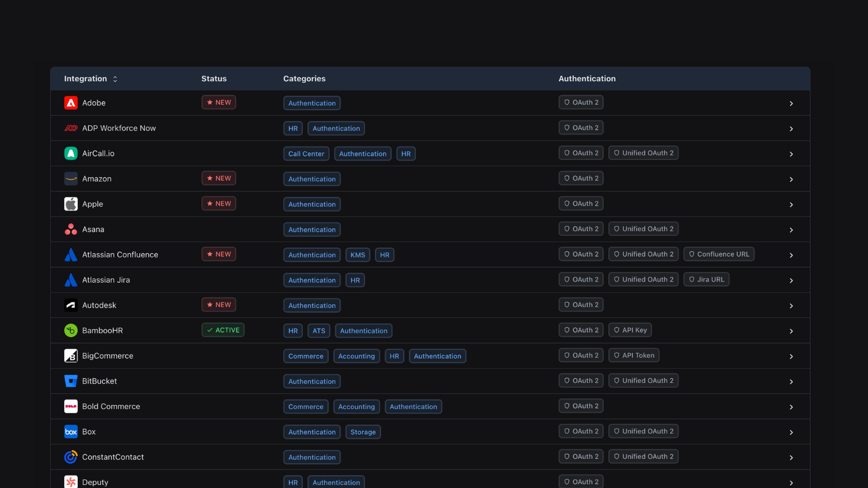Image resolution: width=868 pixels, height=488 pixels.
Task: Click the ACTIVE status badge on BambooHR
Action: pyautogui.click(x=222, y=330)
